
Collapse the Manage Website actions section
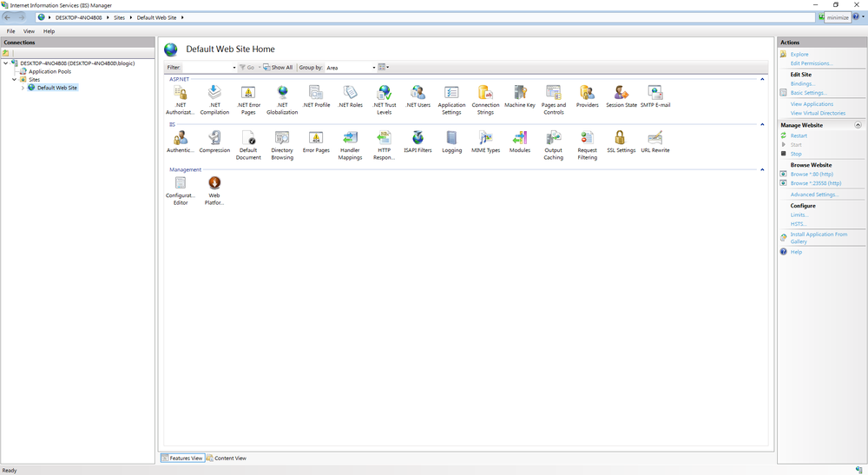(858, 125)
